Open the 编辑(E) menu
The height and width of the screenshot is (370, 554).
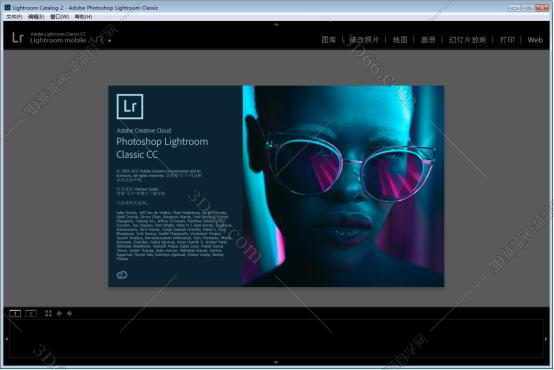click(x=36, y=17)
